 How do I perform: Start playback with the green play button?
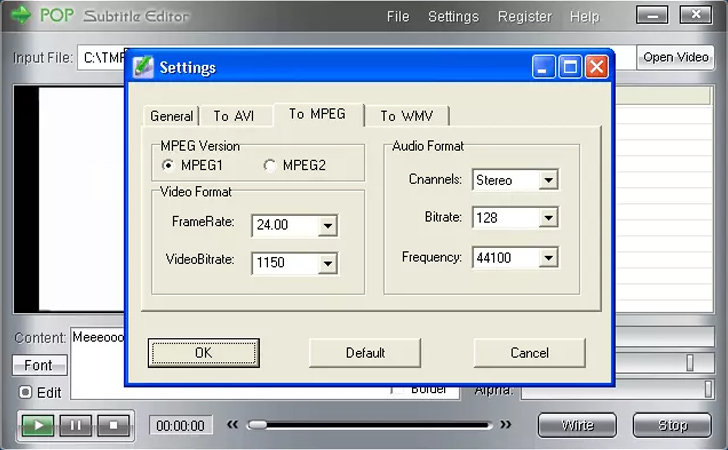pos(38,425)
